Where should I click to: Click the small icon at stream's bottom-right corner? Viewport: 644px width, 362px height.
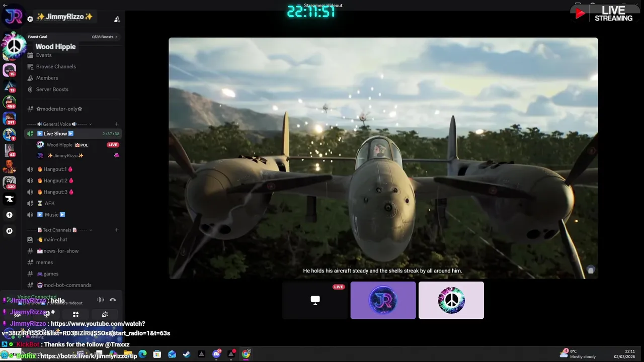pos(591,270)
